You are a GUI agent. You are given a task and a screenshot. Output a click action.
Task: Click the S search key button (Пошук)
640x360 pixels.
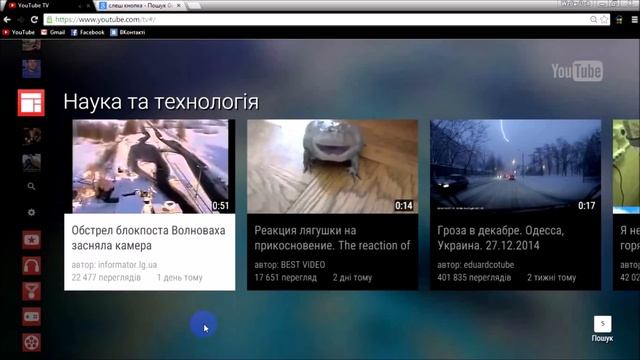[602, 324]
